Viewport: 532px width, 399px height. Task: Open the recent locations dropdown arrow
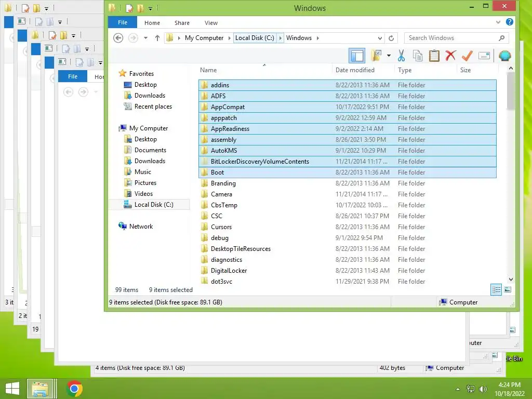pyautogui.click(x=145, y=37)
